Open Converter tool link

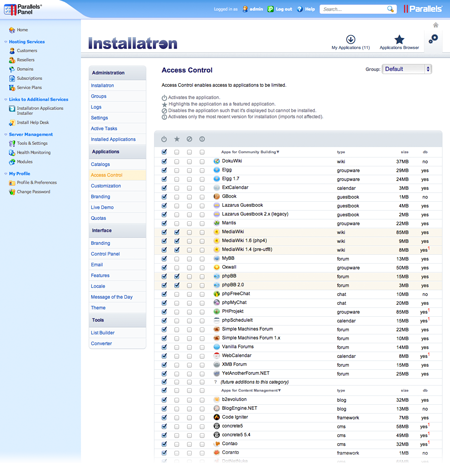point(101,343)
